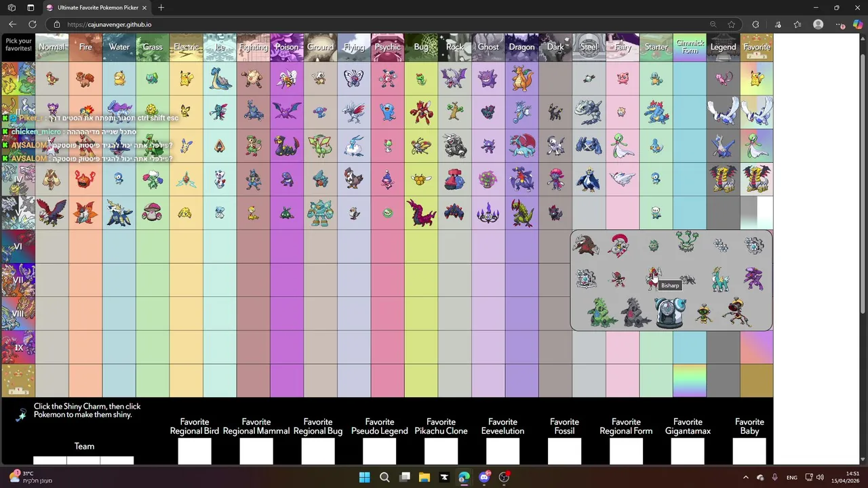
Task: Open the Favorite Fossil box
Action: point(564,451)
